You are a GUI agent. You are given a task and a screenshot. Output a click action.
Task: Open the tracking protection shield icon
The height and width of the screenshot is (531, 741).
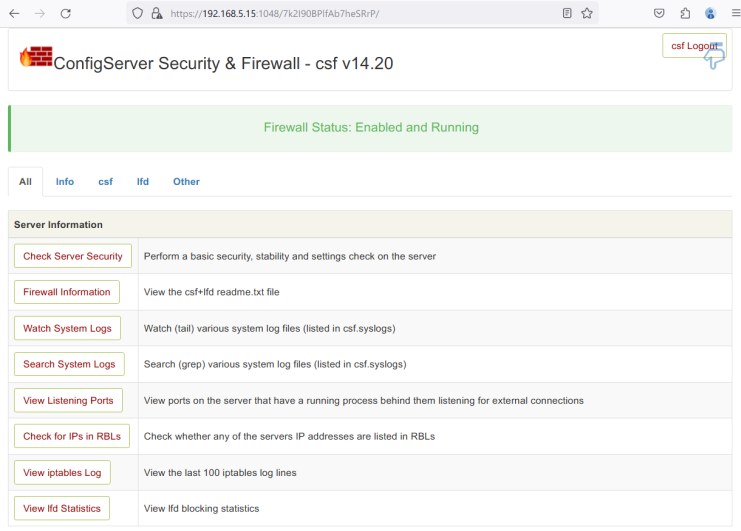(138, 13)
